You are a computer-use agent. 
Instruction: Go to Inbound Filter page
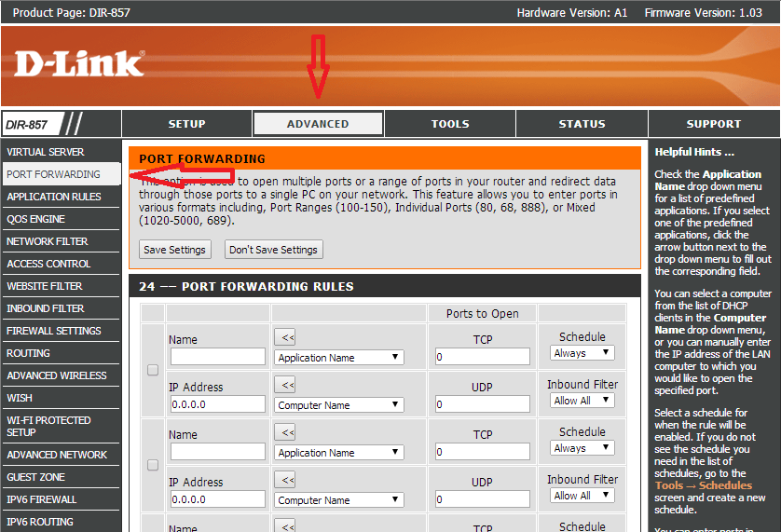pos(61,308)
